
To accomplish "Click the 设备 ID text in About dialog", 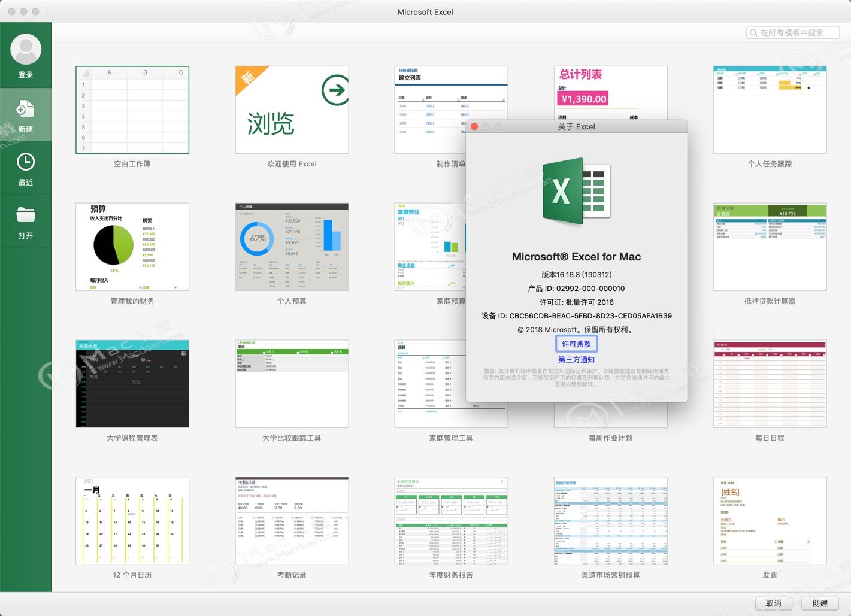I will tap(576, 316).
